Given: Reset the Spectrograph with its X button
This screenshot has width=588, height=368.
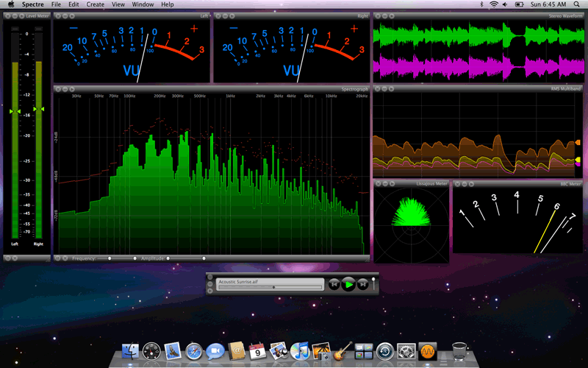Looking at the screenshot, I should pyautogui.click(x=65, y=258).
